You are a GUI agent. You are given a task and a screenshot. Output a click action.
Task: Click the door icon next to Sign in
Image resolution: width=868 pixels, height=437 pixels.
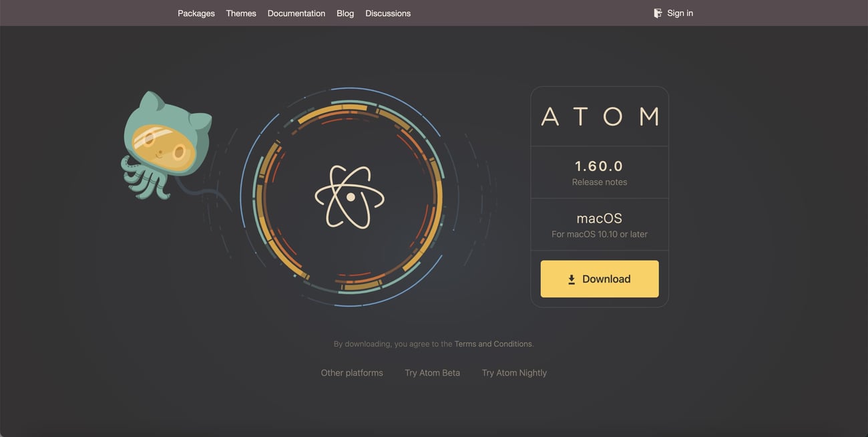[656, 12]
